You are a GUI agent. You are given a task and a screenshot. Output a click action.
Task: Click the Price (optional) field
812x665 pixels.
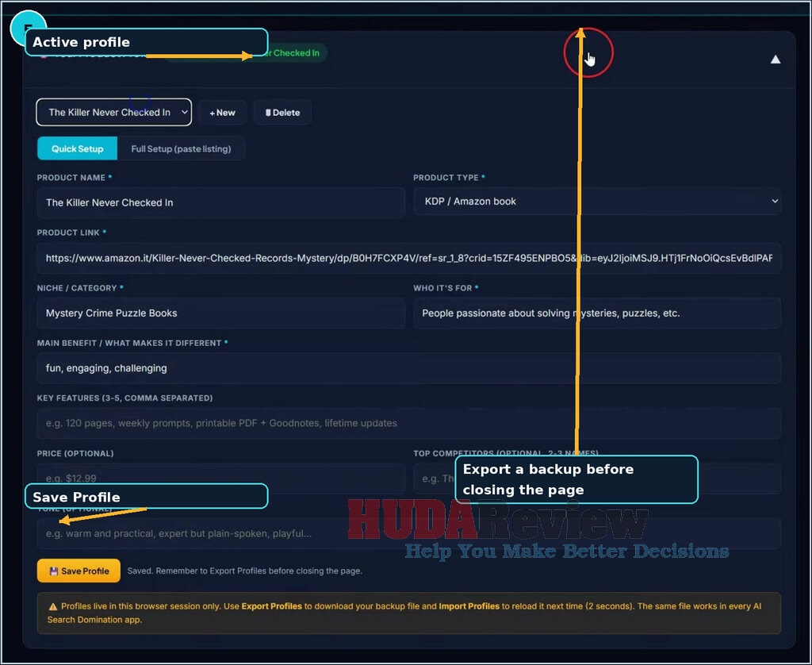click(220, 478)
